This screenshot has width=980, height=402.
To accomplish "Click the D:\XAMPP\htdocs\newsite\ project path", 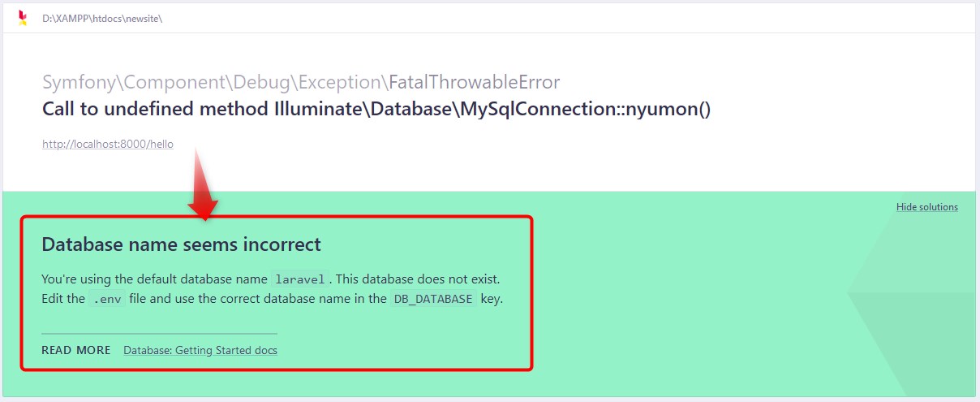I will click(x=102, y=18).
